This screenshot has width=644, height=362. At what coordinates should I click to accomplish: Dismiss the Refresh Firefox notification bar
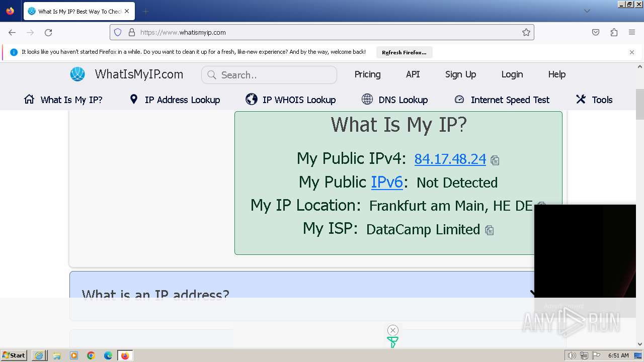point(632,52)
